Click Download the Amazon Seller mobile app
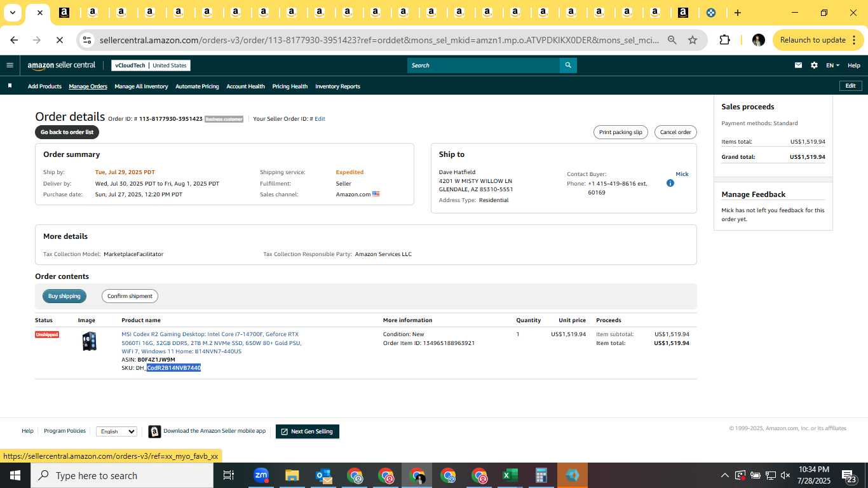This screenshot has width=868, height=488. [215, 431]
